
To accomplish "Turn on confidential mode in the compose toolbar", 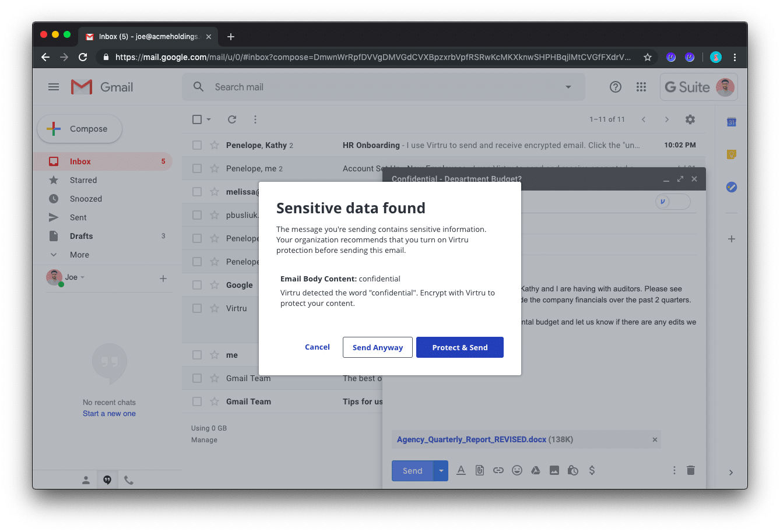I will (573, 470).
